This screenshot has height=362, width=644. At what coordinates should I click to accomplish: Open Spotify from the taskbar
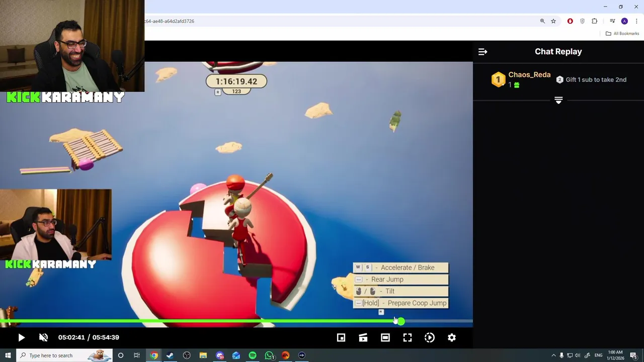point(253,355)
